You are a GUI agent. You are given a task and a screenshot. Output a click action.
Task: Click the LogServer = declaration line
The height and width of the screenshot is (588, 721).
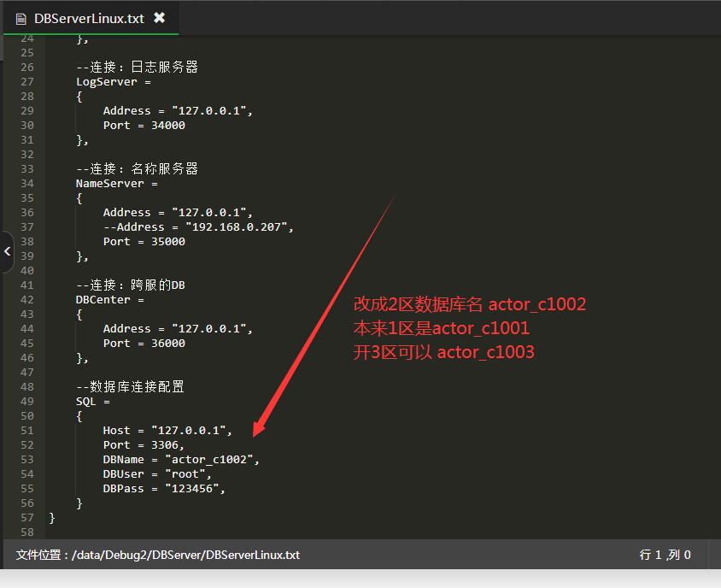coord(113,81)
